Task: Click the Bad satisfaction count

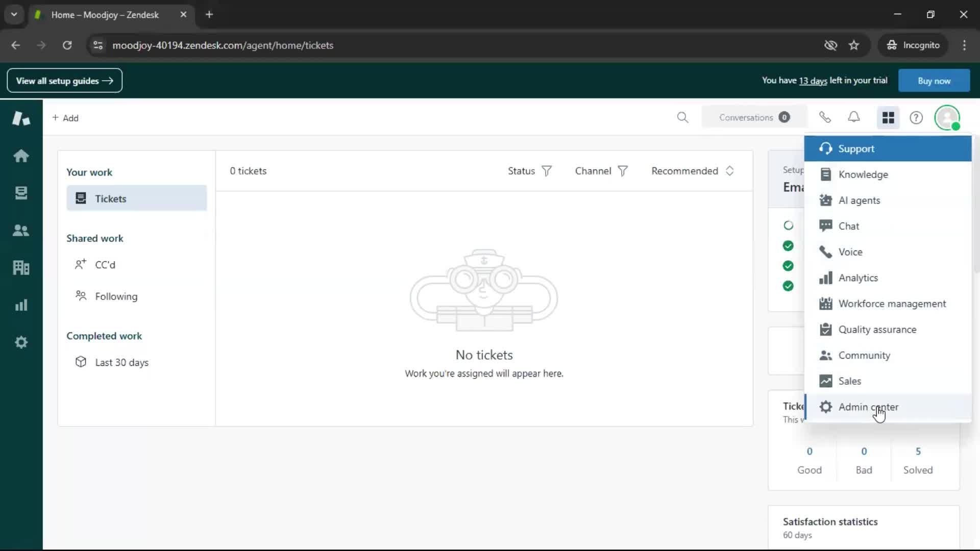Action: pos(864,452)
